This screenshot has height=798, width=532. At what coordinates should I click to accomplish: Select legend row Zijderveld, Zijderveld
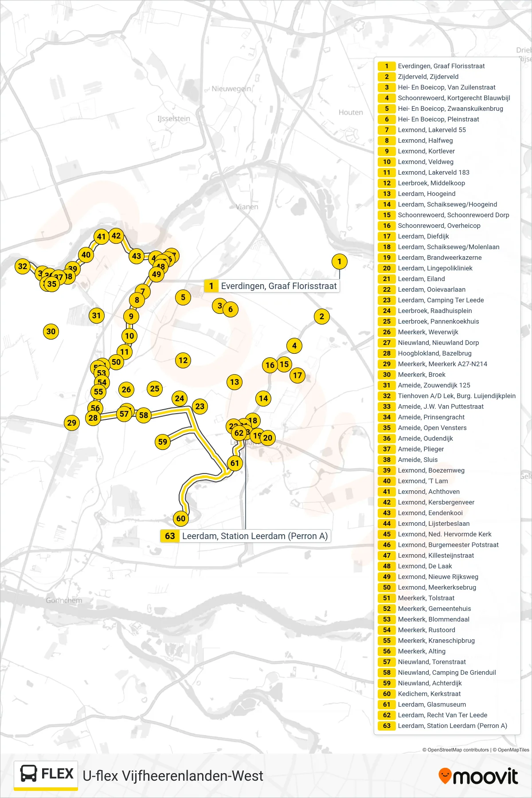[x=447, y=77]
